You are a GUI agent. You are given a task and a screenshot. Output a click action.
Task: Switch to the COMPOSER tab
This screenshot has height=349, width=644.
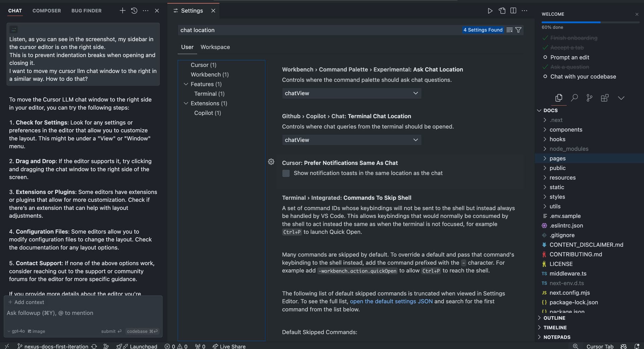(47, 11)
